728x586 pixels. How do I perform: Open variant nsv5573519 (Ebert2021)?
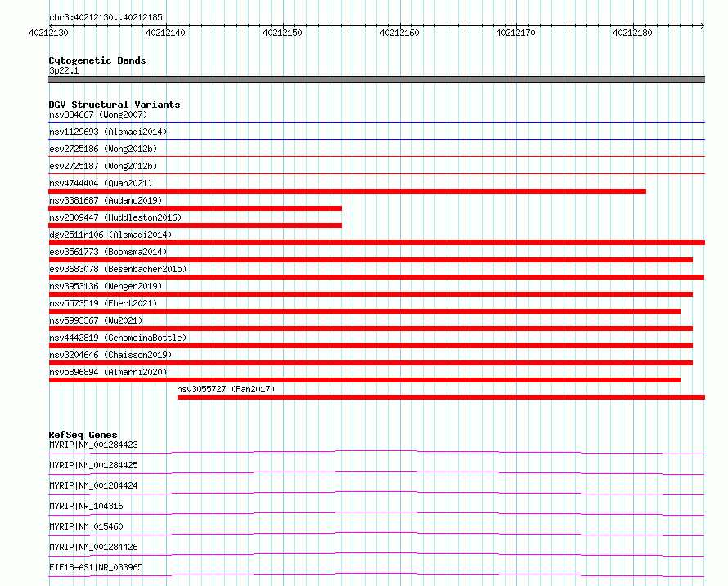point(103,303)
